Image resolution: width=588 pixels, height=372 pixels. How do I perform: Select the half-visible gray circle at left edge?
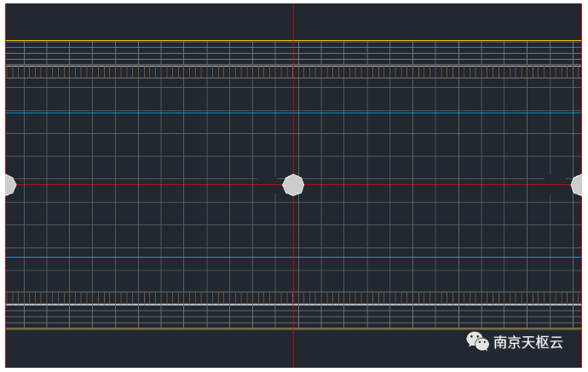point(10,185)
